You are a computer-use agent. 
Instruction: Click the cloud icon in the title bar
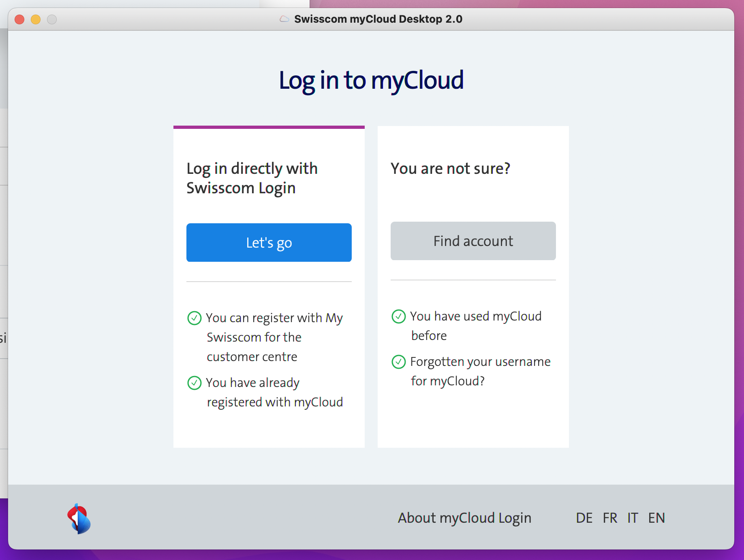pyautogui.click(x=284, y=19)
